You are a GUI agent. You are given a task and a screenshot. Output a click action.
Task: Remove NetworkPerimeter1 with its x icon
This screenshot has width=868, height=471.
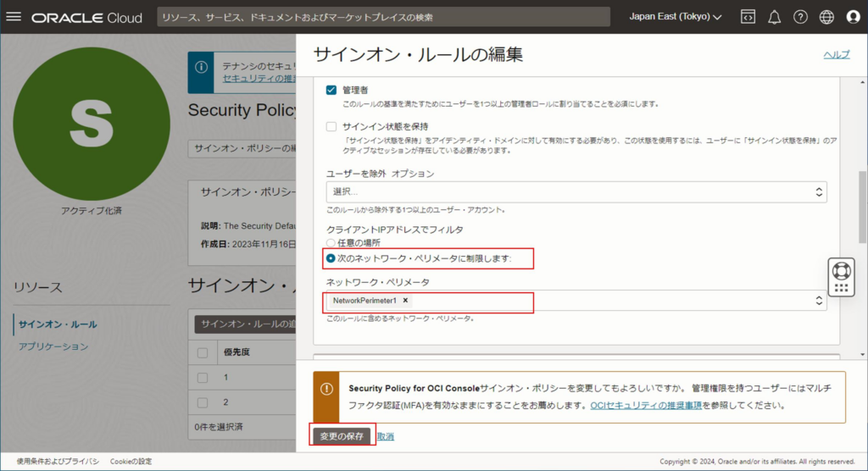coord(405,300)
